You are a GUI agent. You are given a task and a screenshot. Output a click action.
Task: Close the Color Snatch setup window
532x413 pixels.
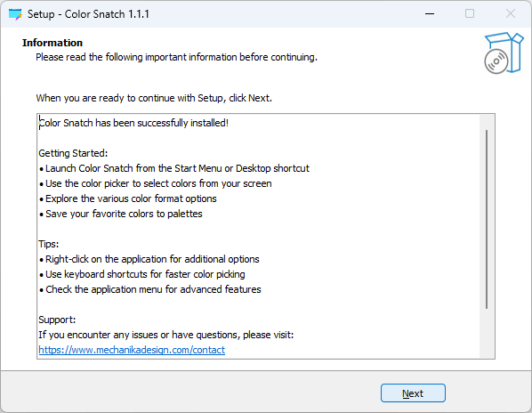511,14
